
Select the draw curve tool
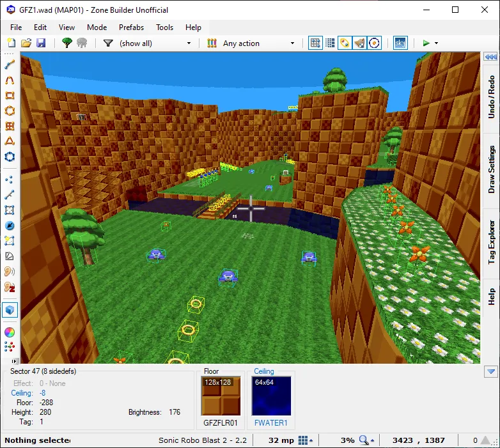pyautogui.click(x=10, y=80)
